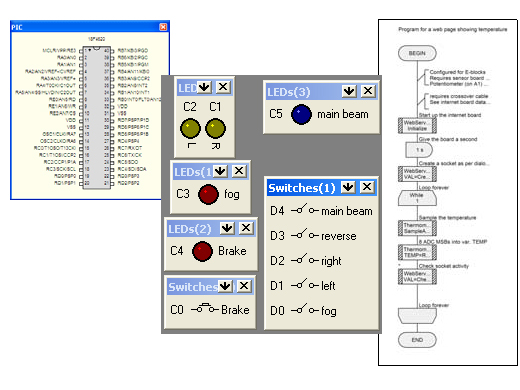Open the LEDs(1) panel down-arrow menu
This screenshot has width=520, height=390.
[x=220, y=171]
